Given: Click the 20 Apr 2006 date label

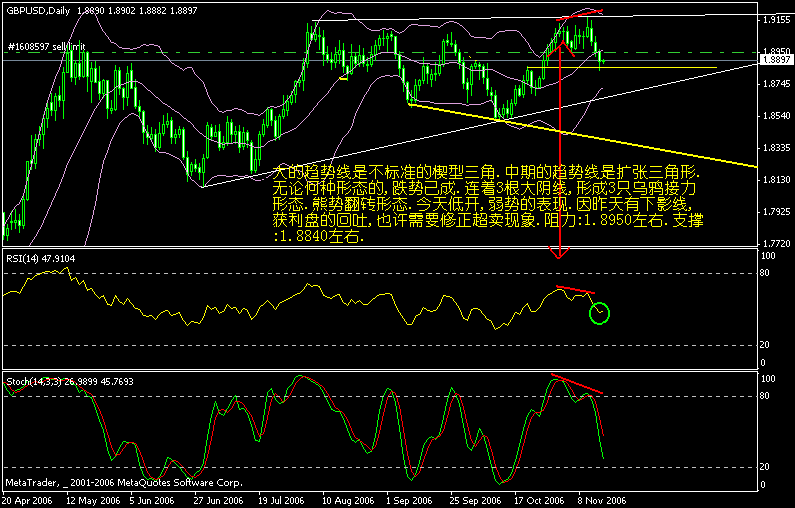Looking at the screenshot, I should tap(27, 501).
